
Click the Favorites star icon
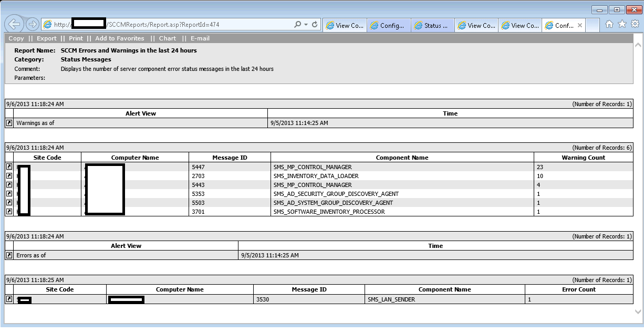622,24
